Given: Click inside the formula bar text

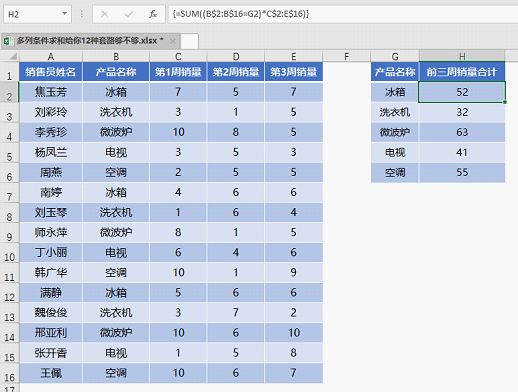Looking at the screenshot, I should 343,14.
